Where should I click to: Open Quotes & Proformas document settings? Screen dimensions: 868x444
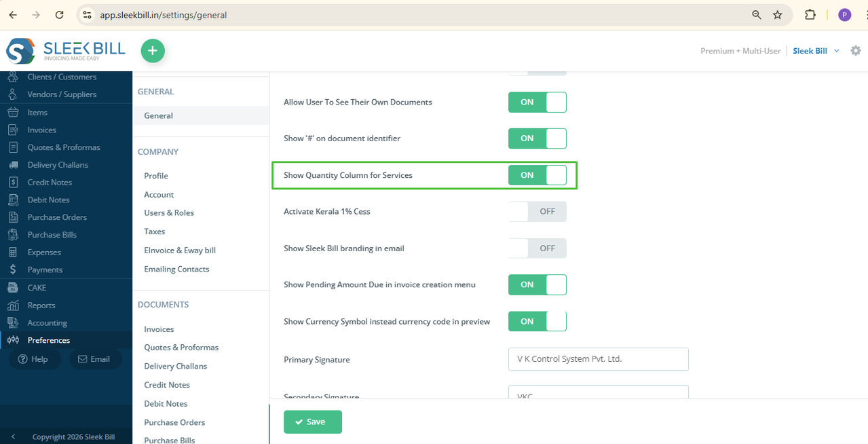[x=181, y=347]
